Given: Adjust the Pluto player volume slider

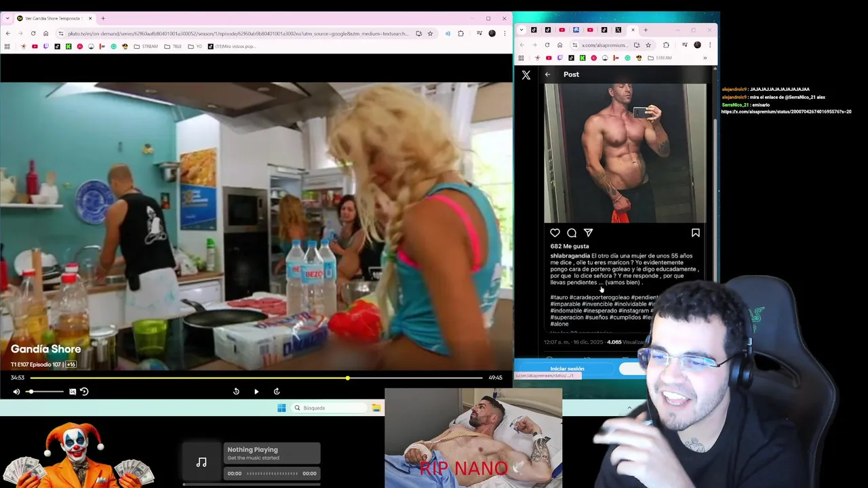Looking at the screenshot, I should 45,391.
